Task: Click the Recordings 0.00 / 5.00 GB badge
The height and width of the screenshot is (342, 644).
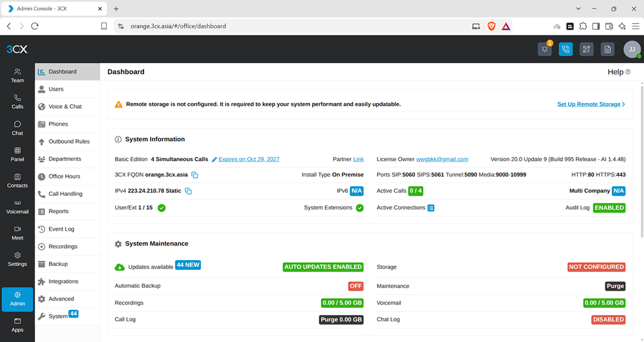Action: point(342,303)
